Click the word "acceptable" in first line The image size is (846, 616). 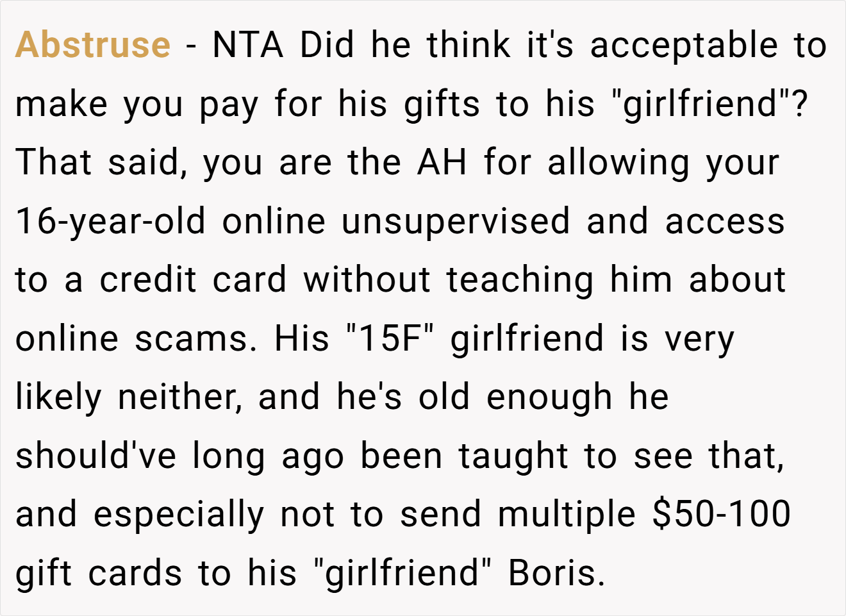684,46
